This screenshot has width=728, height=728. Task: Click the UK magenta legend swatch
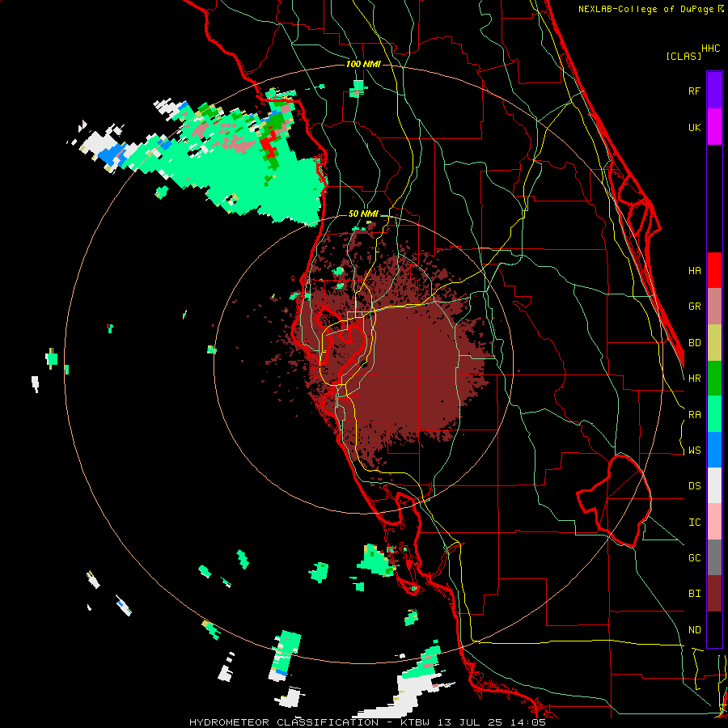pyautogui.click(x=714, y=127)
